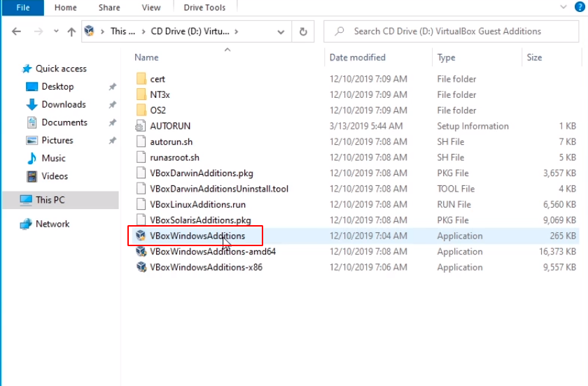Image resolution: width=588 pixels, height=386 pixels.
Task: Click the file name 'VBoxWindowsAdditions-x86'
Action: click(206, 267)
